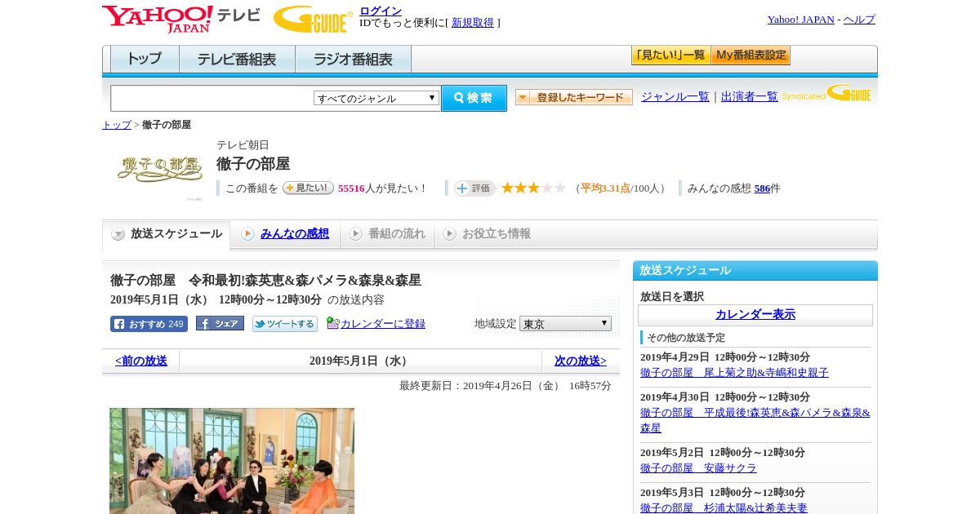
Task: Open the 「見たい!」一覧 button
Action: [x=670, y=55]
